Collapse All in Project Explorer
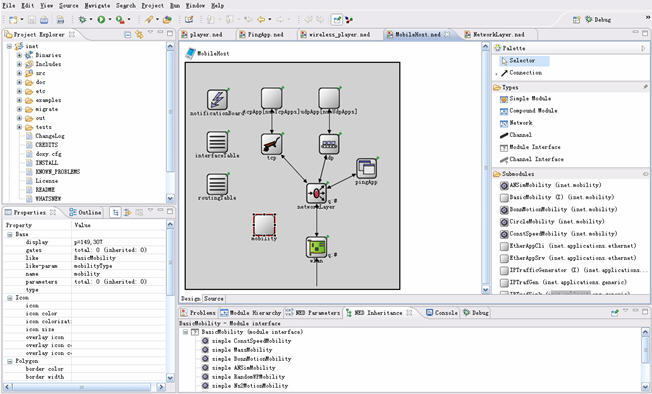The height and width of the screenshot is (394, 652). [128, 34]
